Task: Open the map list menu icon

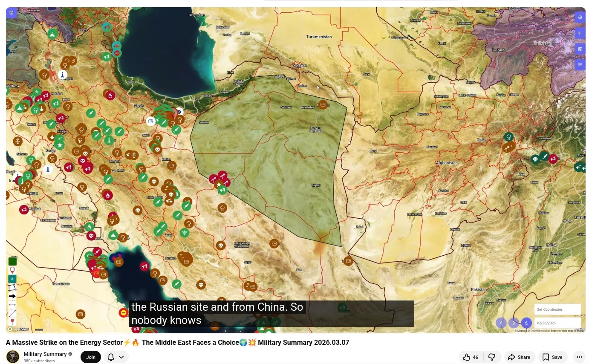Action: click(x=580, y=65)
